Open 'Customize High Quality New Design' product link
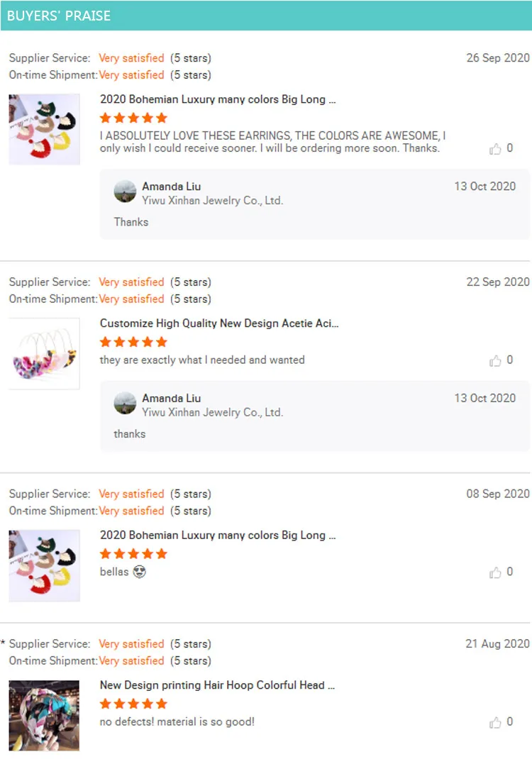 point(219,323)
